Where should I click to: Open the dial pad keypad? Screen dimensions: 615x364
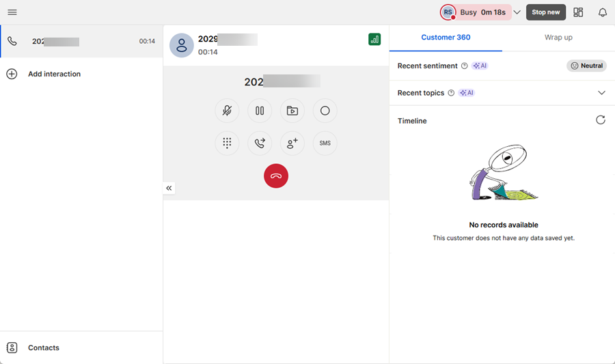pyautogui.click(x=227, y=143)
